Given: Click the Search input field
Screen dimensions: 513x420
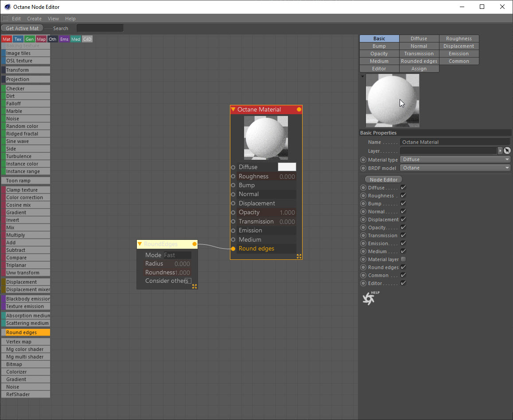Looking at the screenshot, I should pyautogui.click(x=100, y=28).
